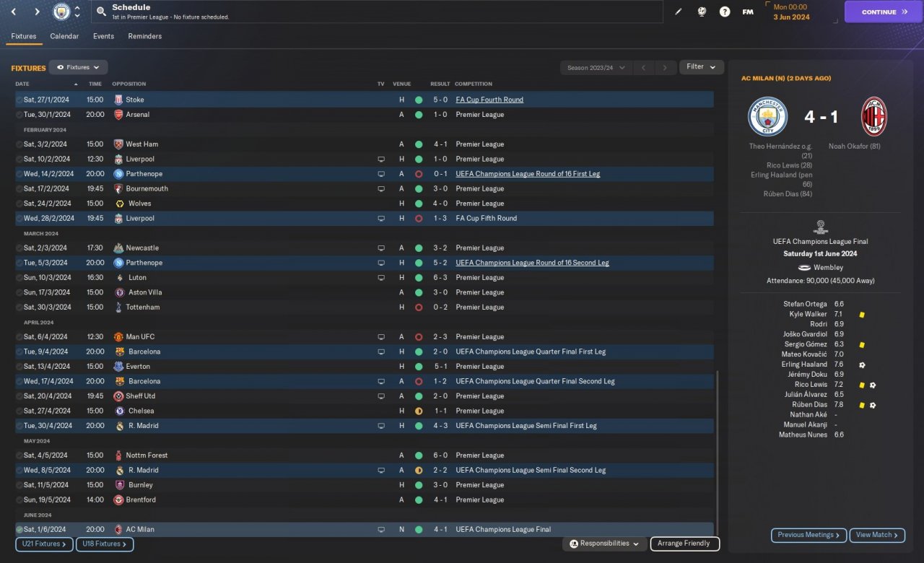Click the Champions League trophy icon in match panel

821,227
